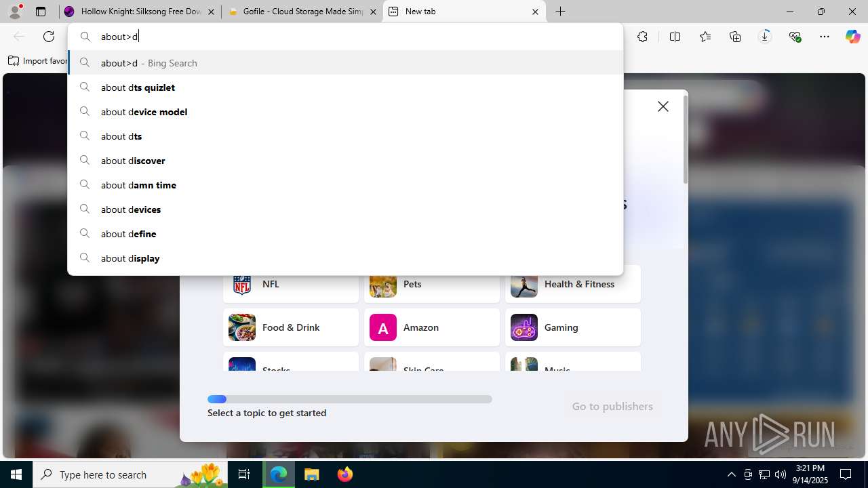Screen dimensions: 868x488
Task: Choose the 'about dts' suggestion
Action: click(x=346, y=136)
